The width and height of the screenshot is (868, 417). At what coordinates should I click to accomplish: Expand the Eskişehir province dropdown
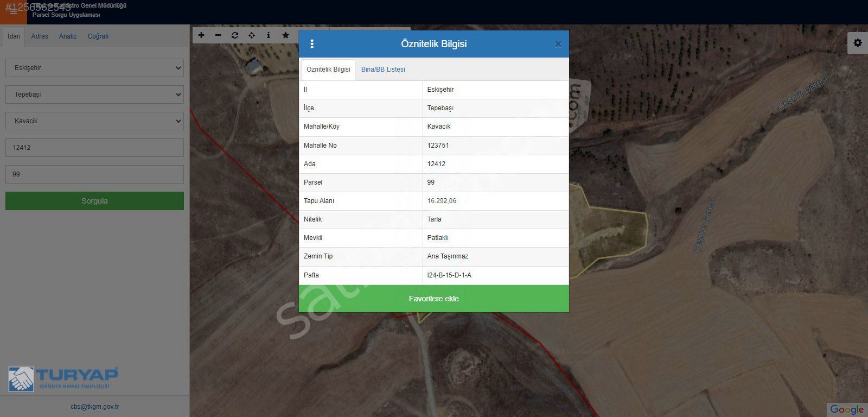coord(94,68)
